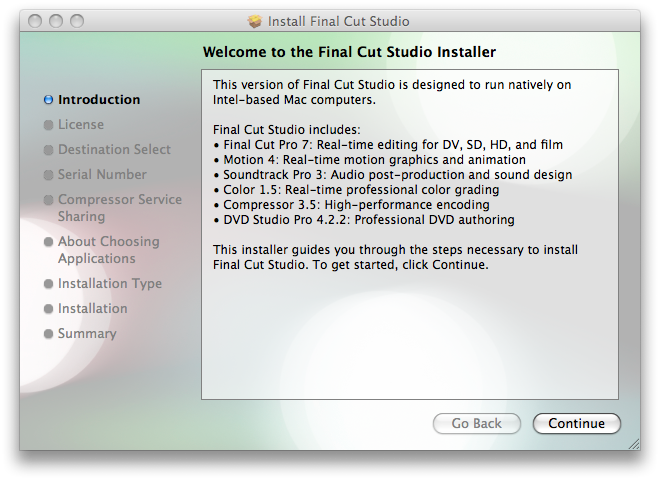Click the Compressor Service Sharing step
This screenshot has height=480, width=660.
point(119,208)
